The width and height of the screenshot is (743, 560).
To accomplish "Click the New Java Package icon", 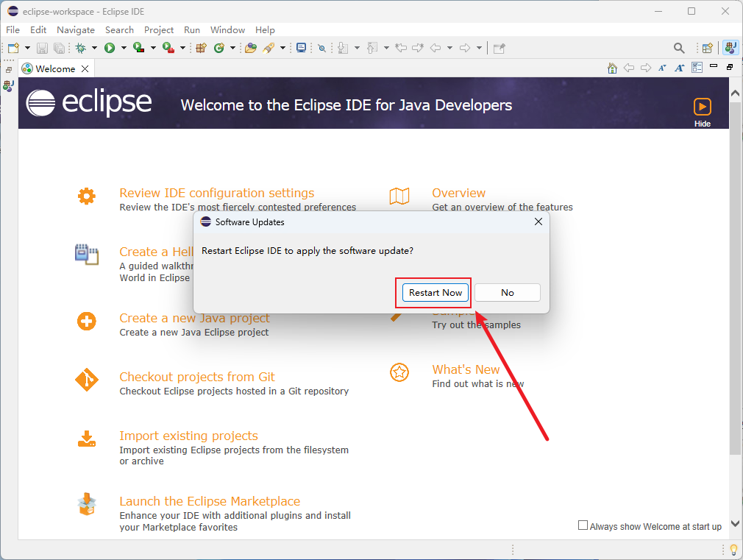I will tap(202, 48).
